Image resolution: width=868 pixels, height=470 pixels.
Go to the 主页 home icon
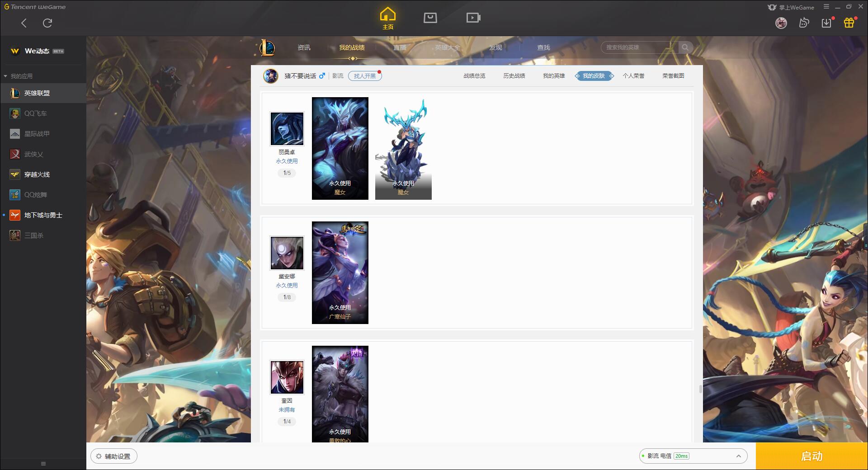coord(388,19)
